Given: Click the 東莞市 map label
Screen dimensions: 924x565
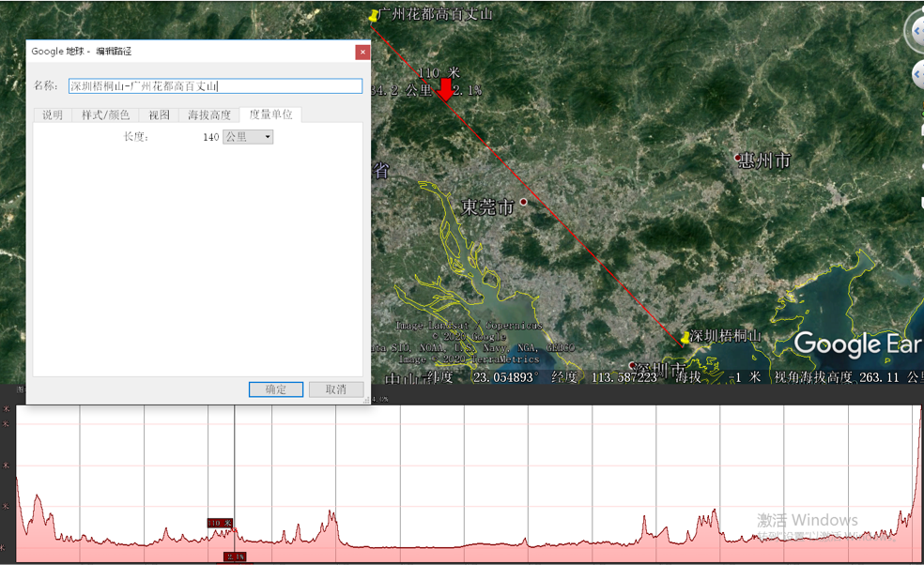Looking at the screenshot, I should pos(488,206).
